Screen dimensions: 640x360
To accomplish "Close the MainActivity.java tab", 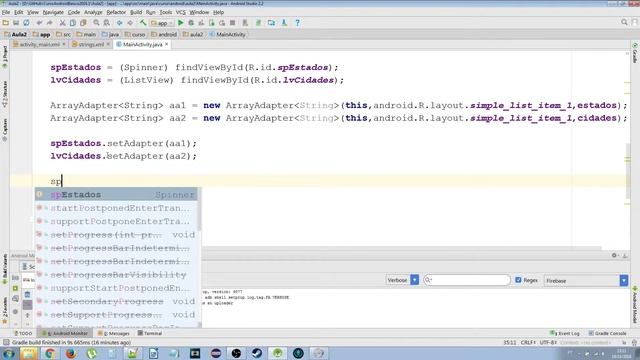I will pyautogui.click(x=167, y=44).
